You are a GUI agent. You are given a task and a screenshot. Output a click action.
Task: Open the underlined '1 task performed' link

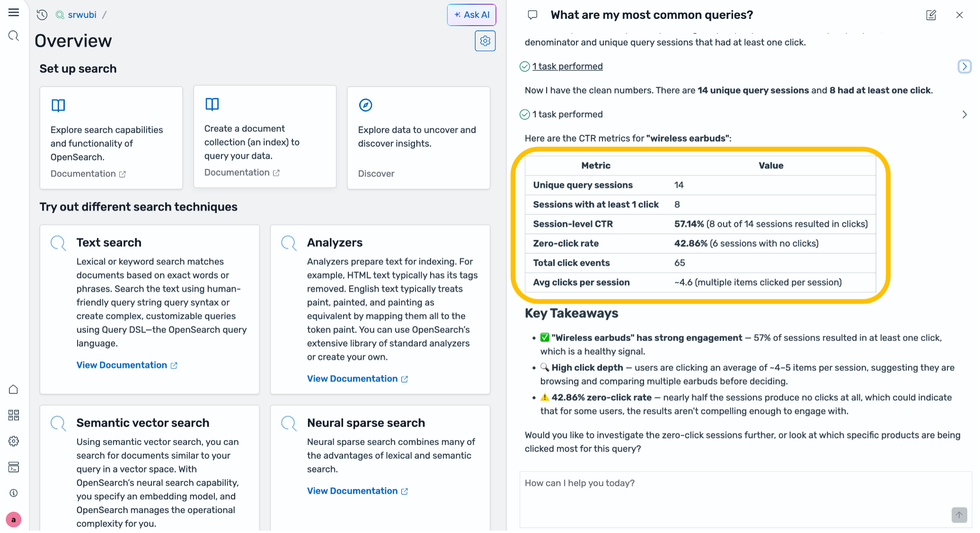point(567,67)
